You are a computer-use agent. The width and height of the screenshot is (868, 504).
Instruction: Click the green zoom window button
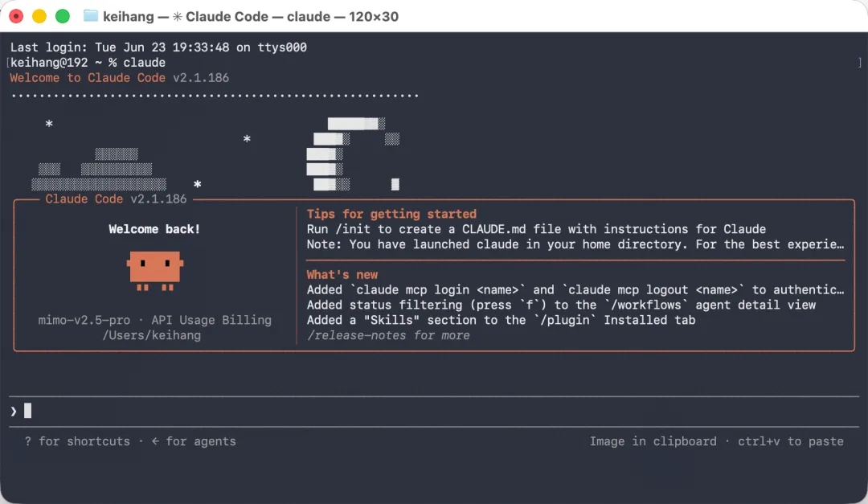pyautogui.click(x=63, y=16)
